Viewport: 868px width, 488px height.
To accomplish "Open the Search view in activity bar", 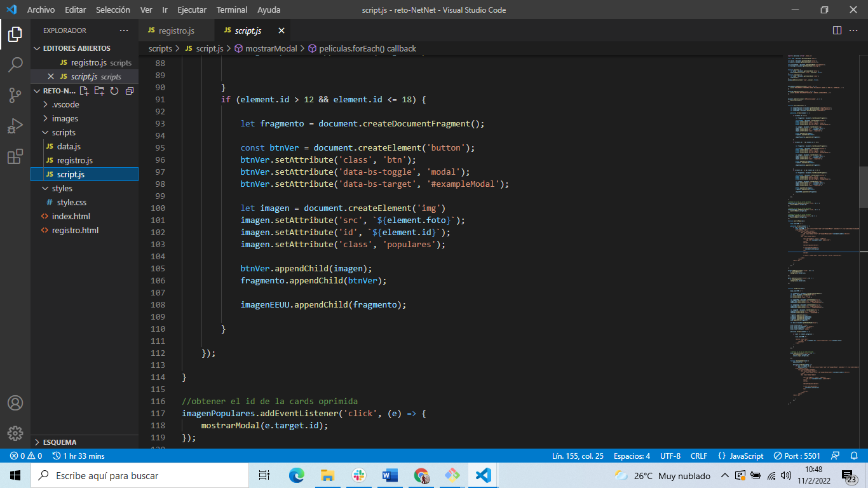I will click(x=15, y=64).
